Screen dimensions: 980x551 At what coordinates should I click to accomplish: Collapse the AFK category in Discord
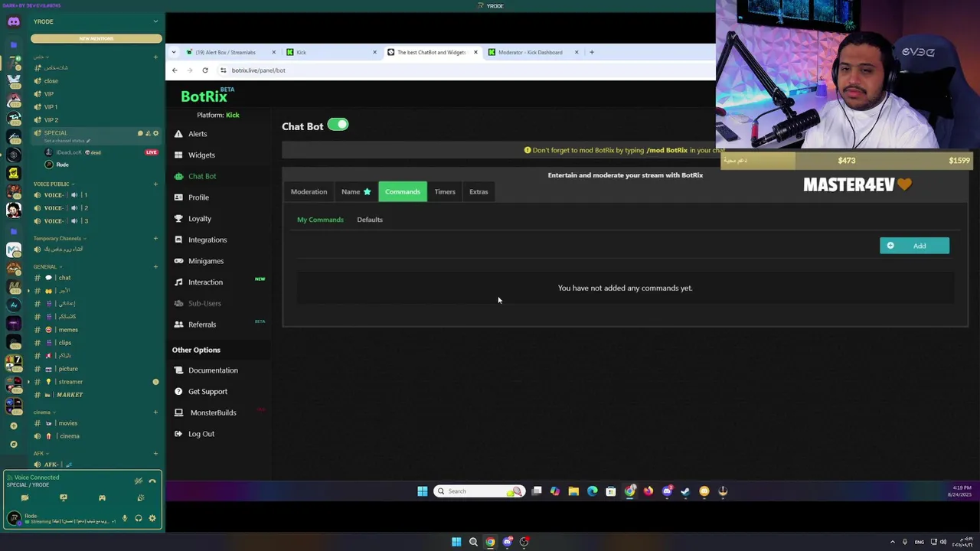click(41, 454)
